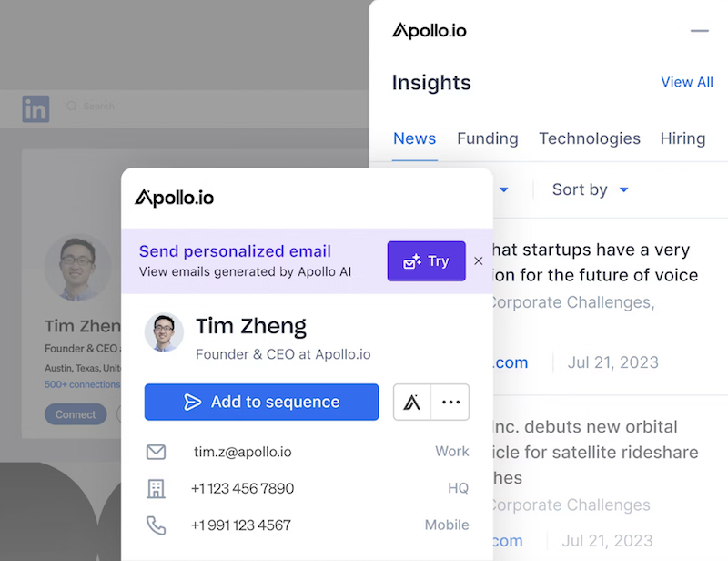Viewport: 728px width, 561px height.
Task: Click the work email envelope icon
Action: [x=156, y=452]
